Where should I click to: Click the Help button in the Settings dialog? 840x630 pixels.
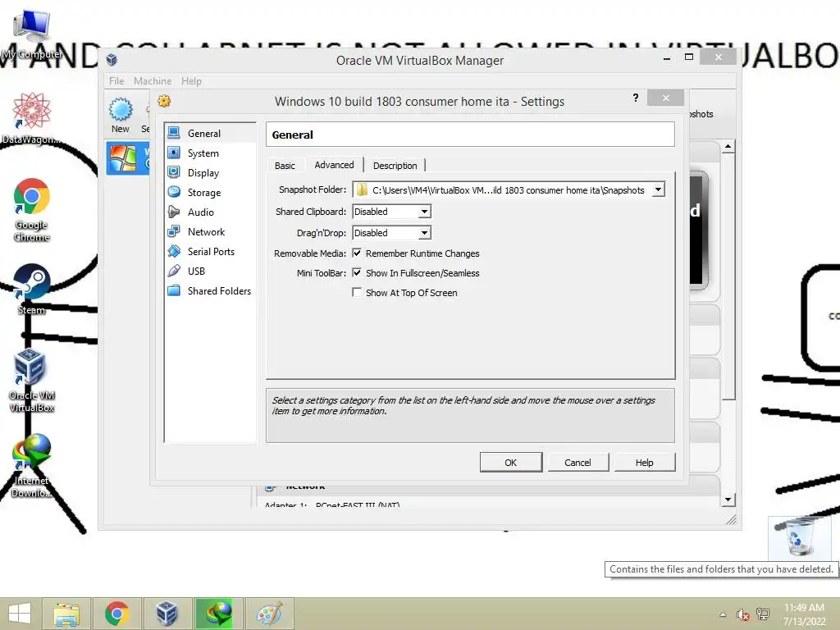tap(645, 463)
